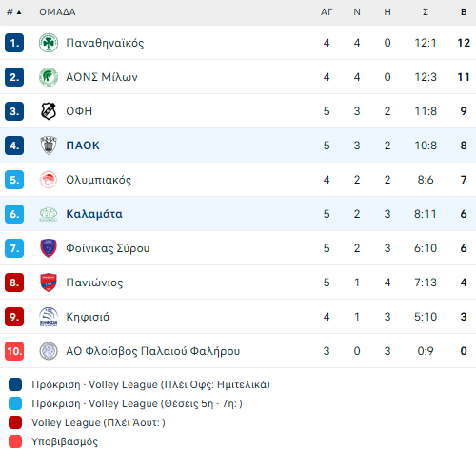Image resolution: width=476 pixels, height=449 pixels.
Task: Open the ΠΑΟΚ team name link
Action: pyautogui.click(x=83, y=146)
